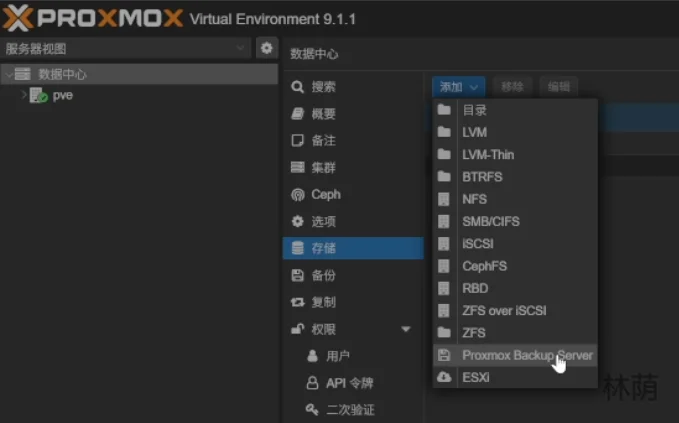Click the greyed 移除 remove button

[x=512, y=87]
